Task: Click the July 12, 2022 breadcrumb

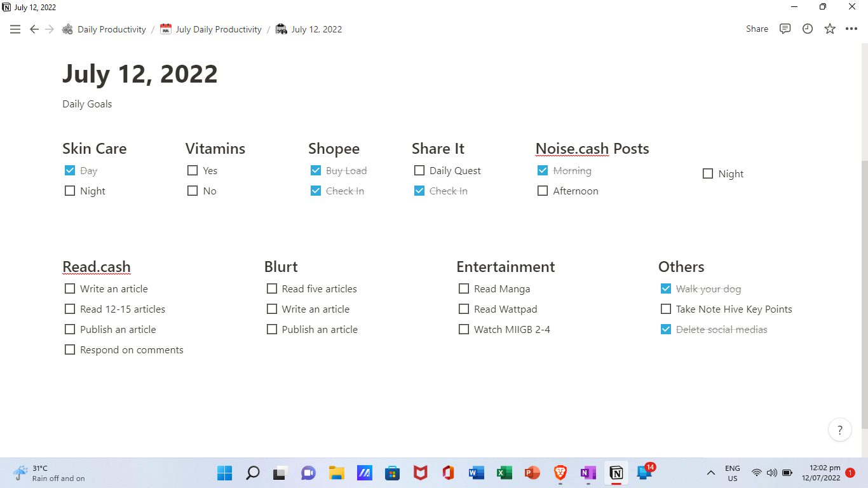Action: [x=309, y=29]
